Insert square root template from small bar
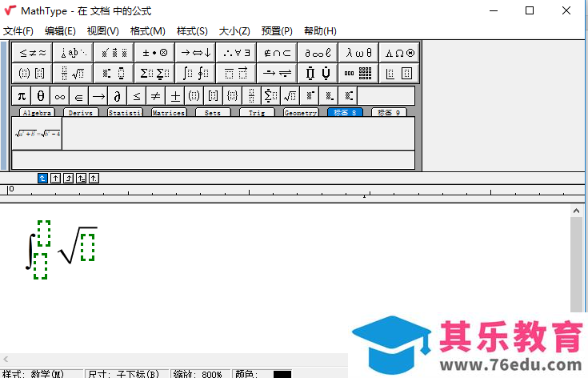The height and width of the screenshot is (378, 588). (x=290, y=96)
